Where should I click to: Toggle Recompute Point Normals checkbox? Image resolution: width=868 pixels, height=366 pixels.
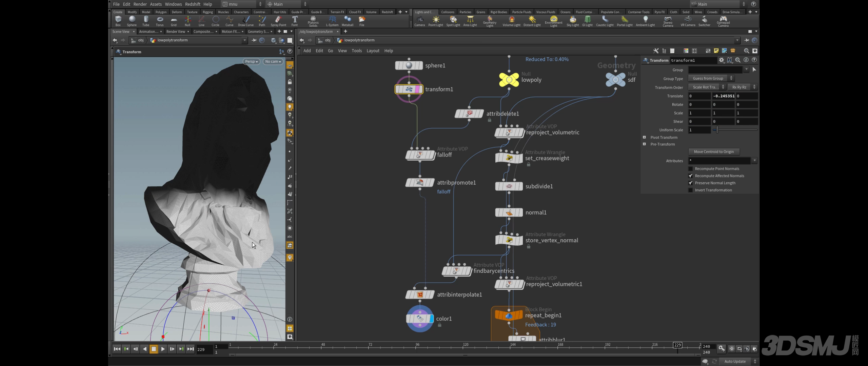690,169
